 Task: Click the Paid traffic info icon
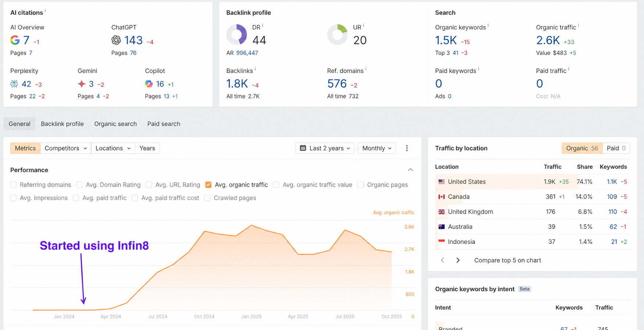(569, 69)
